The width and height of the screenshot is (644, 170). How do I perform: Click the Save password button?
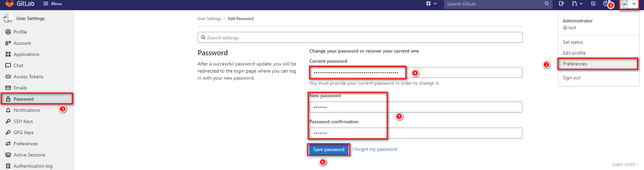329,150
